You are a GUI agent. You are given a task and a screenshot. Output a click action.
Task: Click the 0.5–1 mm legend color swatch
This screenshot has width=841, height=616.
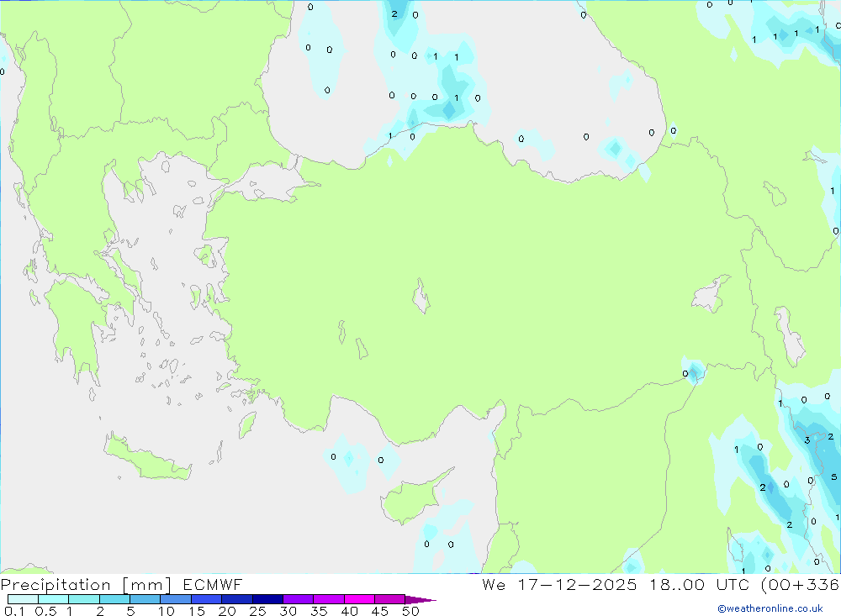pyautogui.click(x=53, y=599)
